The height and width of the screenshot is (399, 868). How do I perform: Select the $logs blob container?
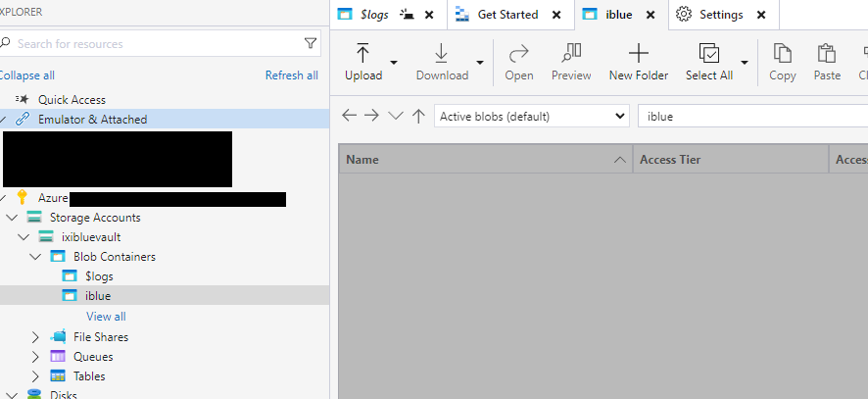point(99,276)
